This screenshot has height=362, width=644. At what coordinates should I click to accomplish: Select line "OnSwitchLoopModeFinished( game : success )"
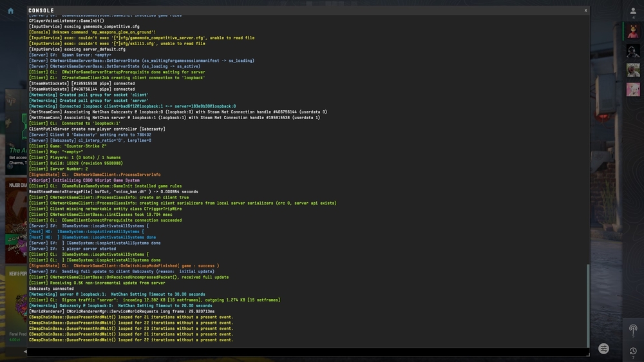pos(124,266)
